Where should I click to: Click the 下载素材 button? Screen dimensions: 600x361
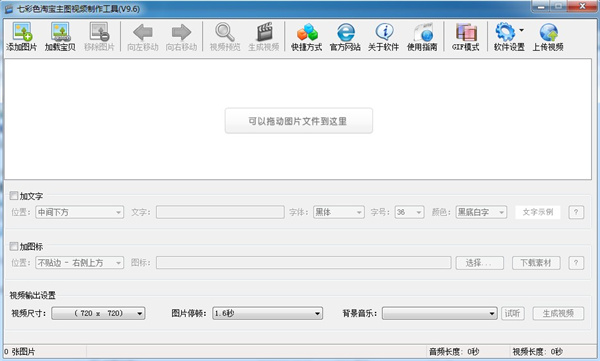pyautogui.click(x=536, y=263)
